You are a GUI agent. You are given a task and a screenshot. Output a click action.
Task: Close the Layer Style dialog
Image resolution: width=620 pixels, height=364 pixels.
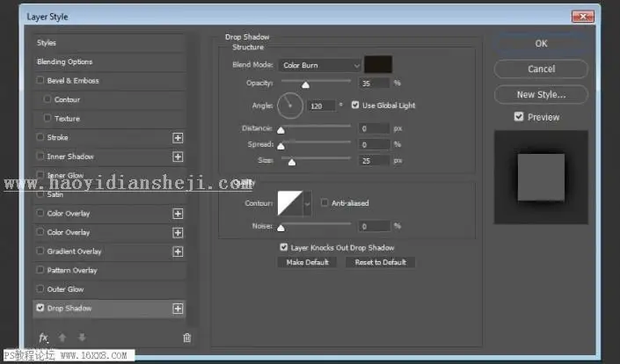coord(583,17)
